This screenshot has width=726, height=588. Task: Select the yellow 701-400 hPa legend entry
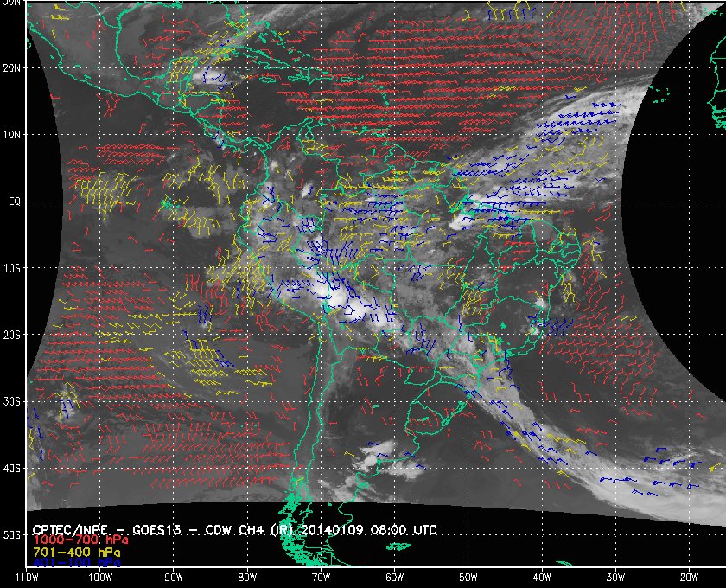click(77, 553)
